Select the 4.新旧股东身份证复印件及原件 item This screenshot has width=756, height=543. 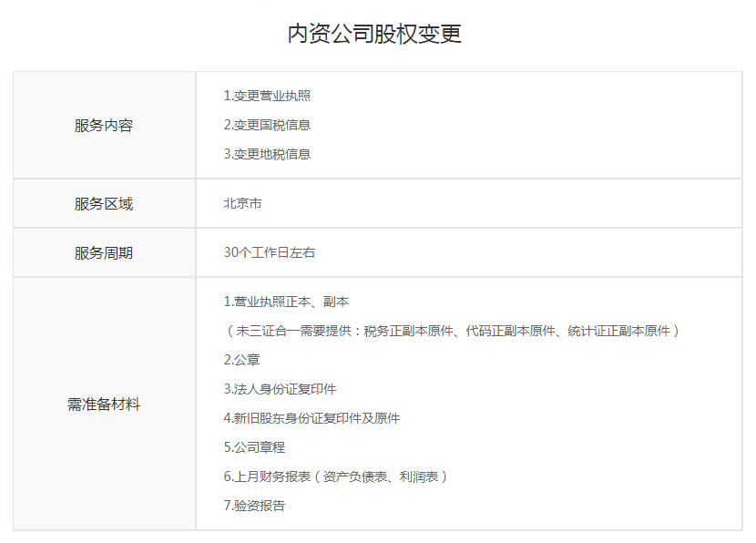[312, 418]
